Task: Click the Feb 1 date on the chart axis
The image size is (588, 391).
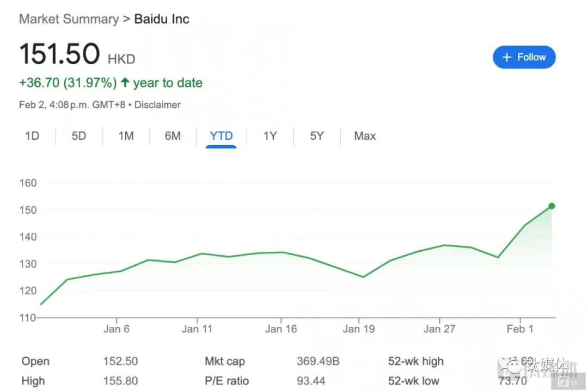Action: pos(520,329)
